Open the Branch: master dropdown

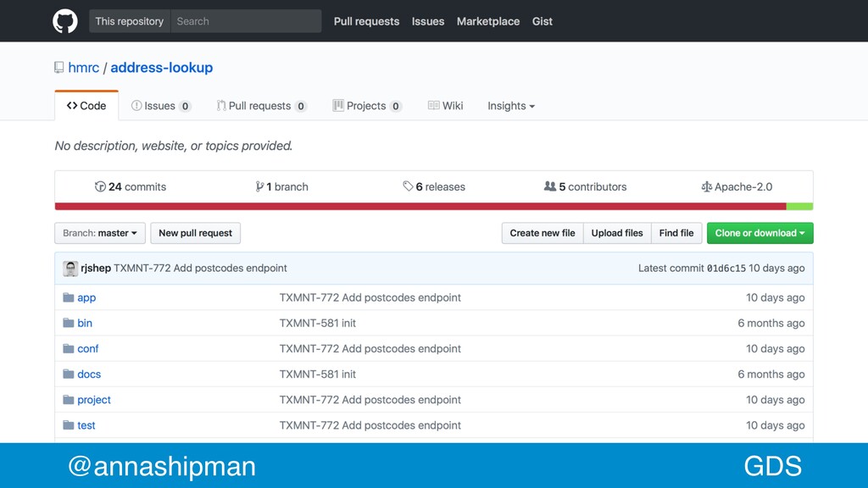click(100, 233)
